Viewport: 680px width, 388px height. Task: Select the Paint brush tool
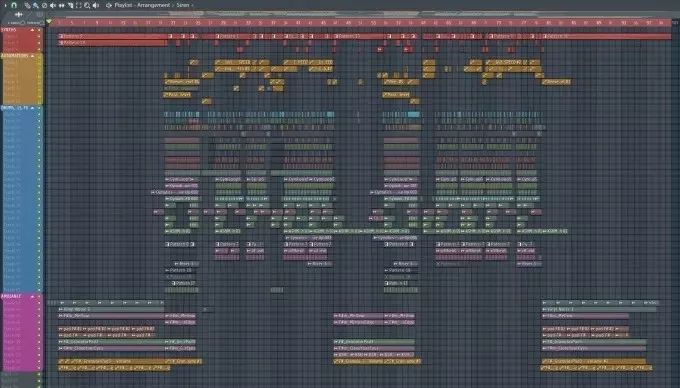pyautogui.click(x=36, y=6)
